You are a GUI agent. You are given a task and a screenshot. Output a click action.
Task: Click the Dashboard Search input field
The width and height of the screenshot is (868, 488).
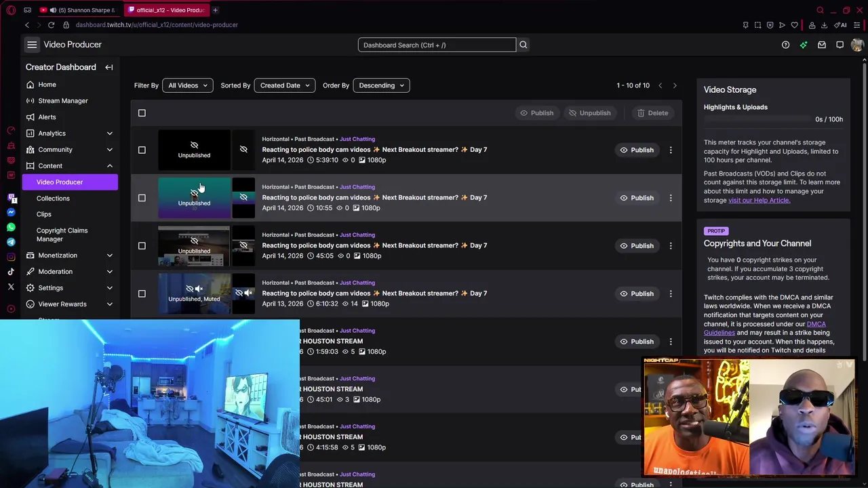pos(437,45)
